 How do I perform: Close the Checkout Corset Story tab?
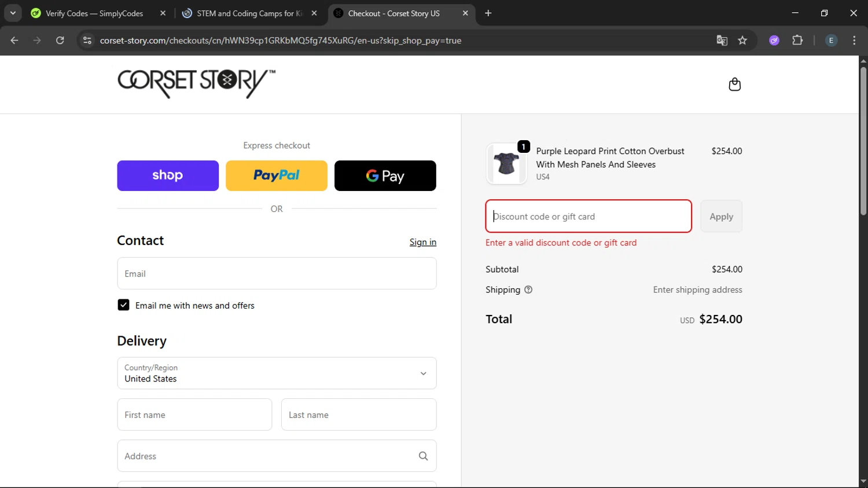pyautogui.click(x=465, y=13)
